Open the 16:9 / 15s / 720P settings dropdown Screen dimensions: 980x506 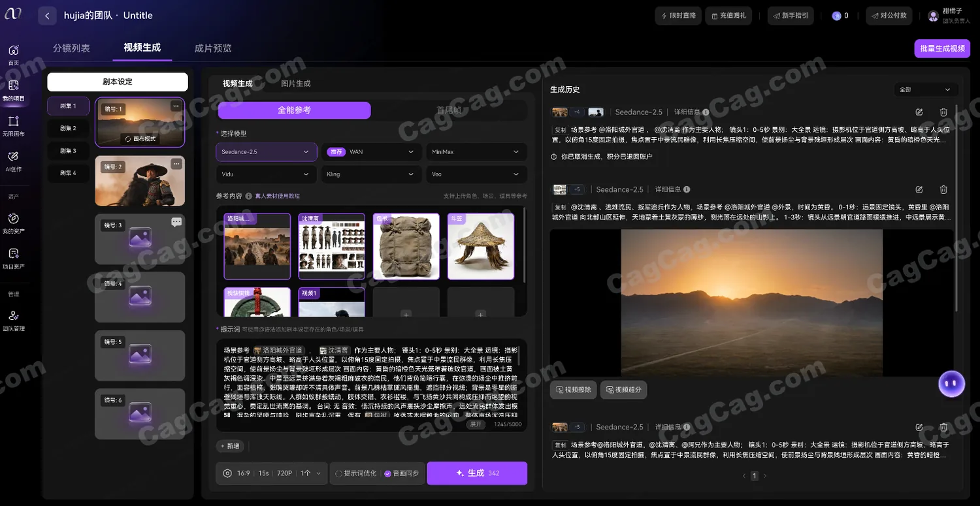coord(272,473)
